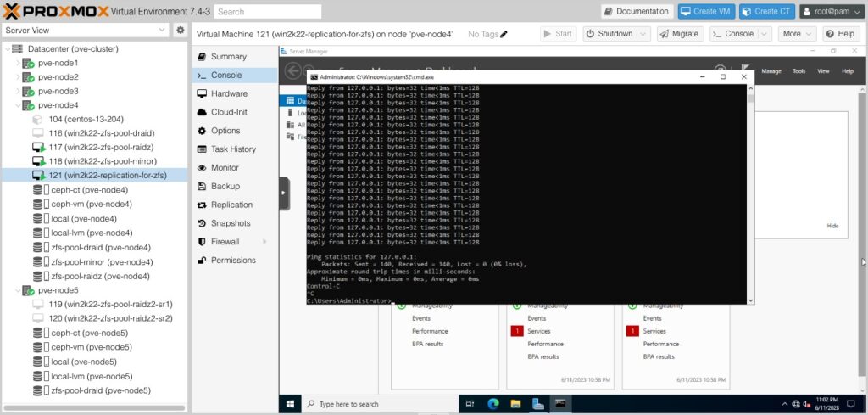The height and width of the screenshot is (415, 868).
Task: Click the Help button
Action: point(841,34)
